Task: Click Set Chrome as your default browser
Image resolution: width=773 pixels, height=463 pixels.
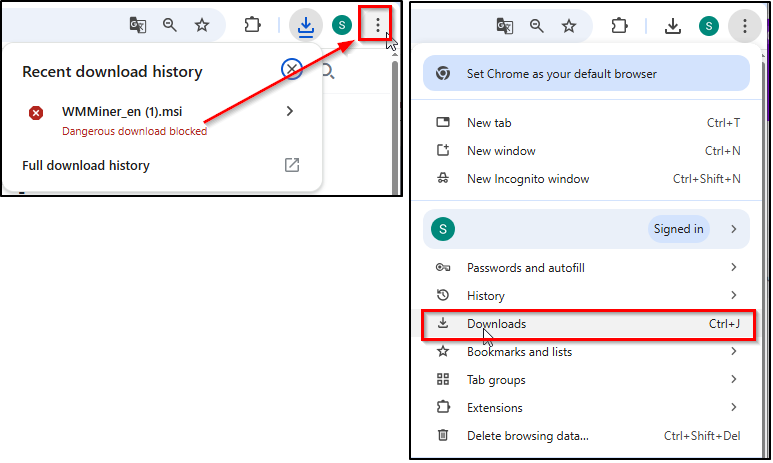Action: (x=586, y=73)
